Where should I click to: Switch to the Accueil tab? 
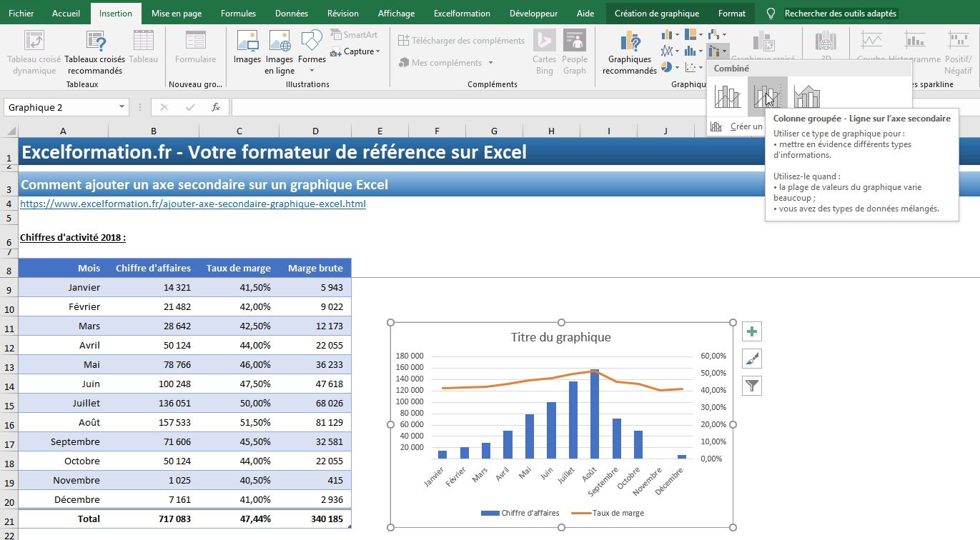(x=66, y=13)
